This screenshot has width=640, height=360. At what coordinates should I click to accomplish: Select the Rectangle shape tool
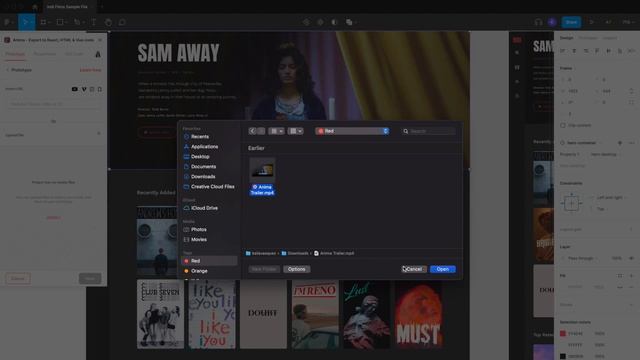click(60, 22)
